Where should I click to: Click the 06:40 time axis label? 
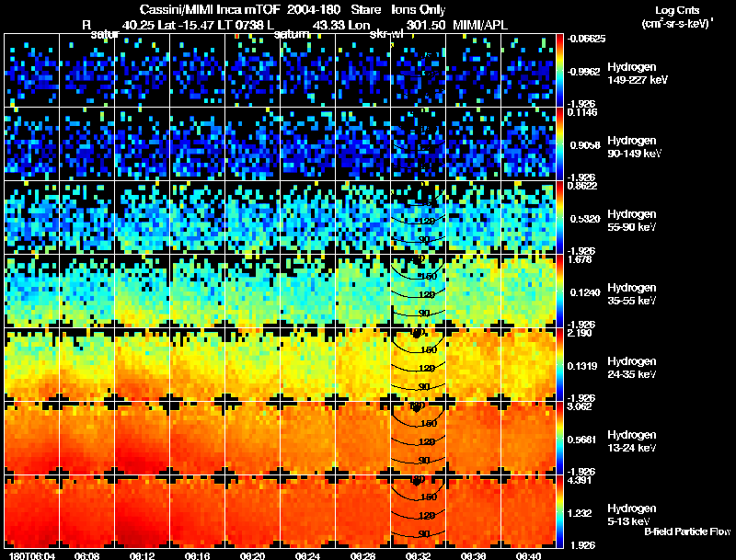(x=528, y=556)
